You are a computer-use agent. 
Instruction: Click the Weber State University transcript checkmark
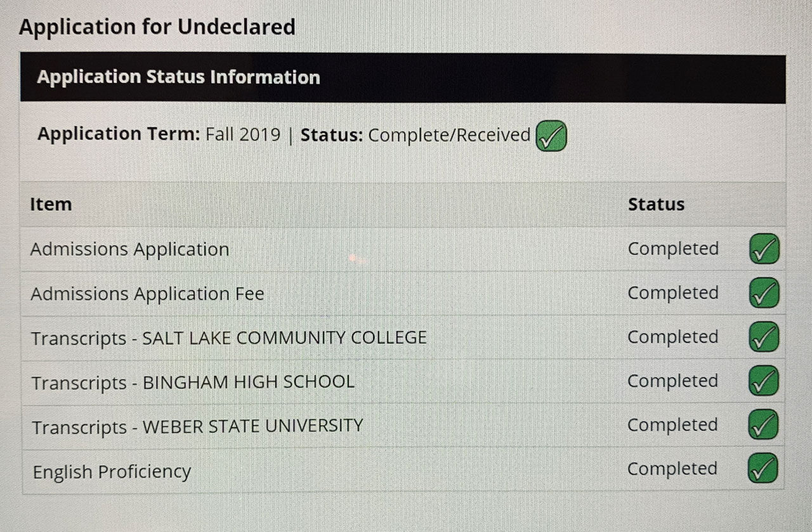(x=764, y=425)
